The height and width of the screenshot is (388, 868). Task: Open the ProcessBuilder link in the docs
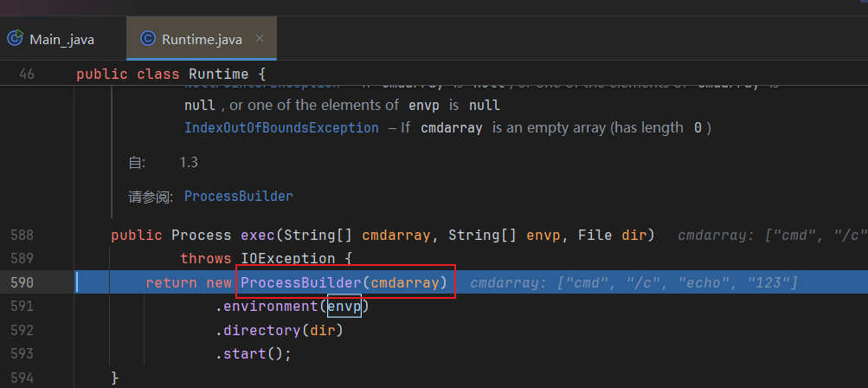238,196
